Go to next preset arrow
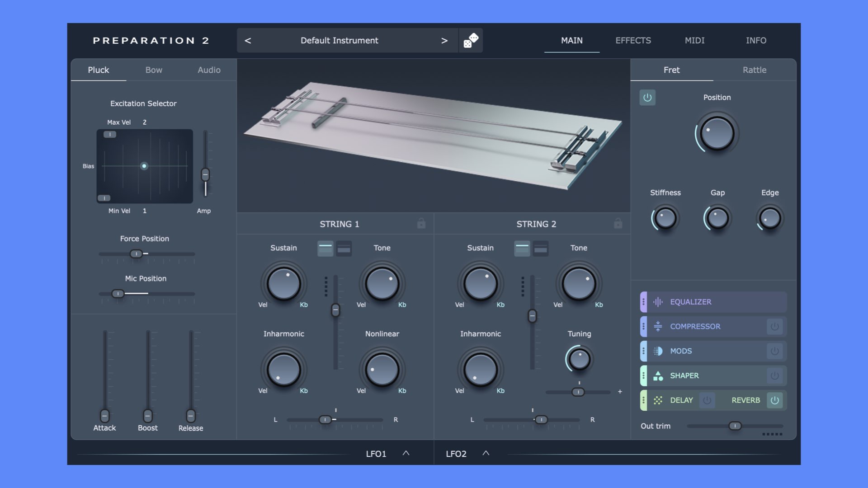Screen dimensions: 868x488 pos(444,41)
